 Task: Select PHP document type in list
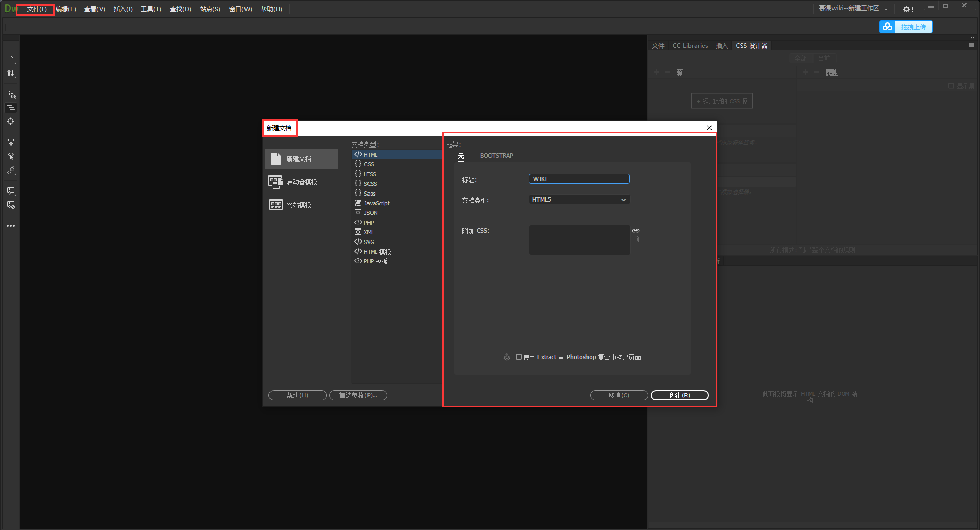397,223
